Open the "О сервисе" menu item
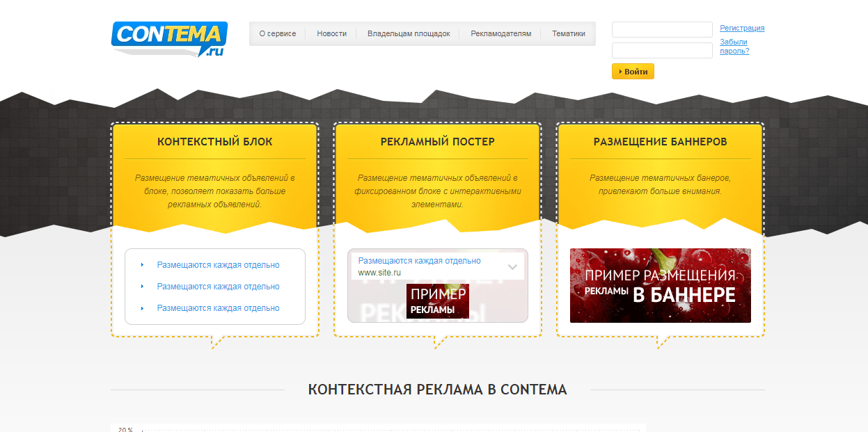Image resolution: width=868 pixels, height=432 pixels. pos(277,33)
